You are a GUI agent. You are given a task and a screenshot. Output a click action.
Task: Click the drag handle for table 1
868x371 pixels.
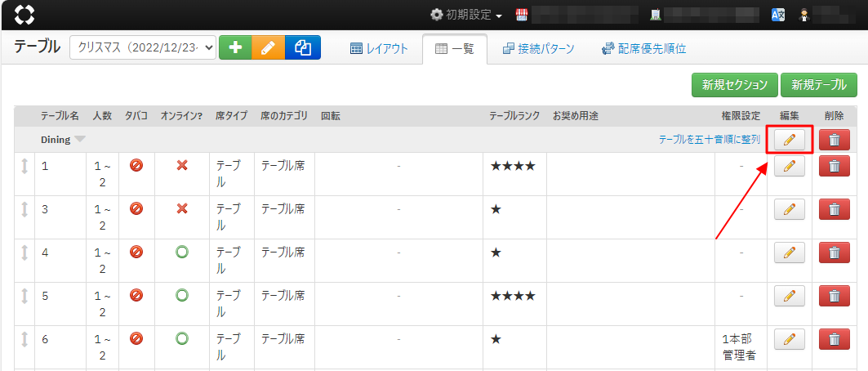click(x=24, y=166)
